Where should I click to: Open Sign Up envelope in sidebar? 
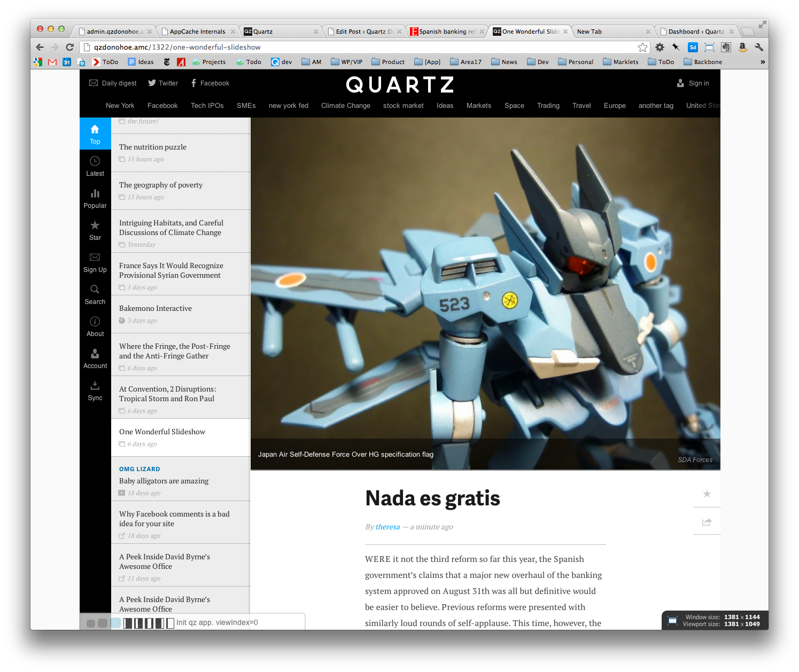pos(95,262)
